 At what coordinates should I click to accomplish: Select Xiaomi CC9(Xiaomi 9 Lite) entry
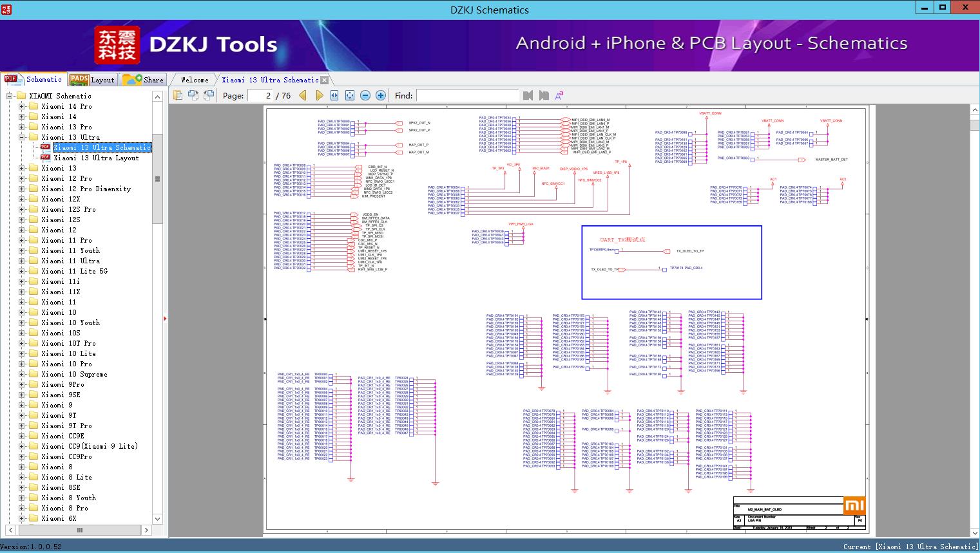click(90, 446)
